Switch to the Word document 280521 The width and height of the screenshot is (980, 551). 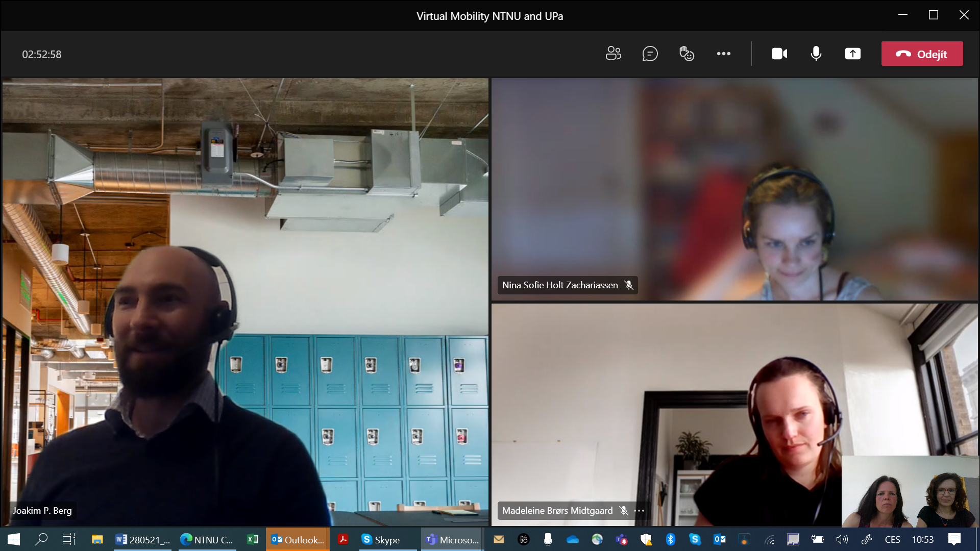point(143,539)
